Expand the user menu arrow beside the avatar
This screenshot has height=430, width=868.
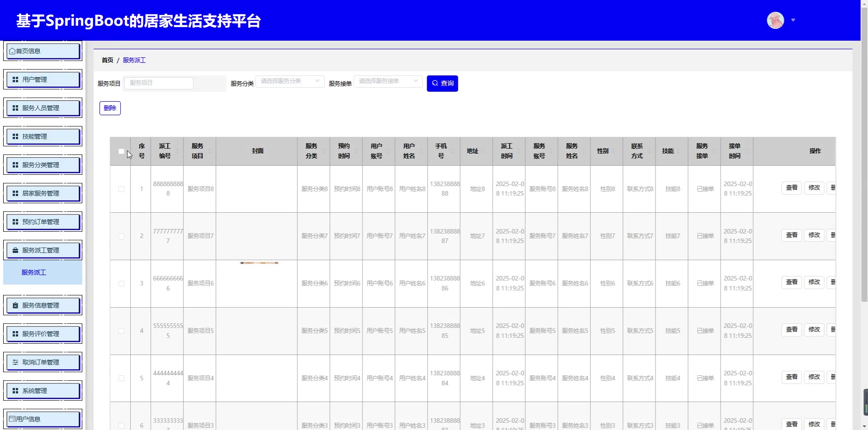click(x=793, y=20)
